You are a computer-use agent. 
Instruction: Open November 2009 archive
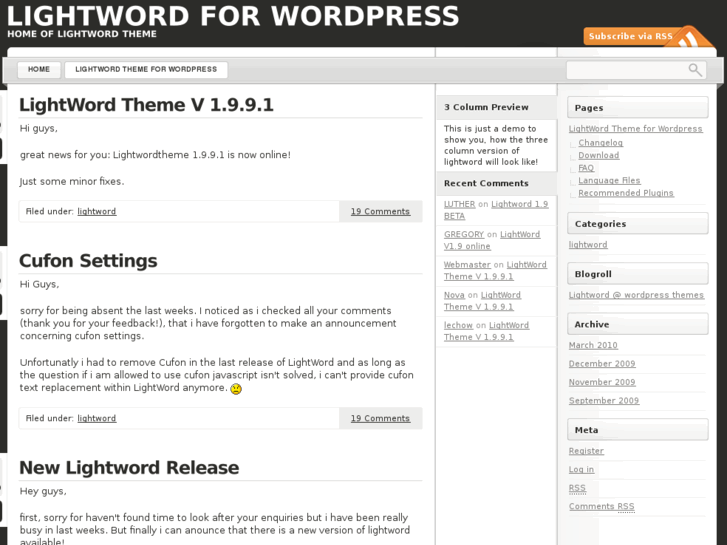pos(602,382)
